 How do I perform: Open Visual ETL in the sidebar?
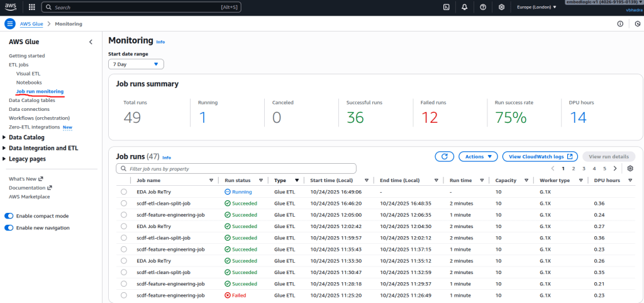coord(28,73)
